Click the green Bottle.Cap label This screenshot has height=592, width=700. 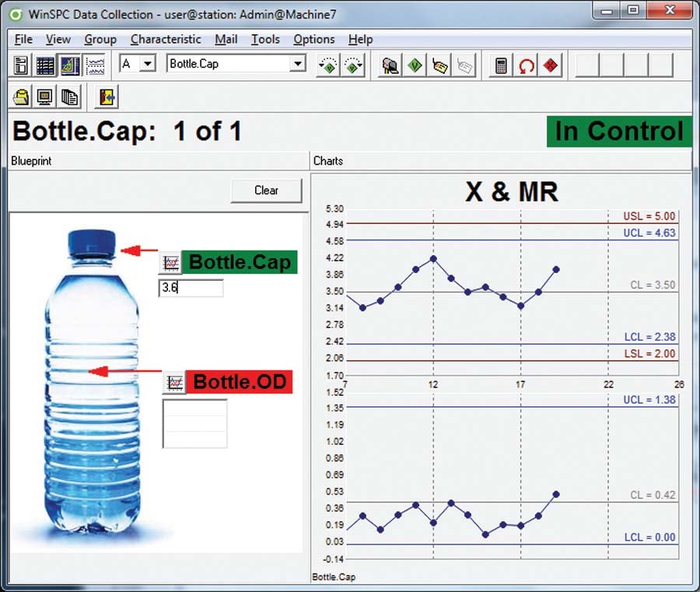coord(240,261)
